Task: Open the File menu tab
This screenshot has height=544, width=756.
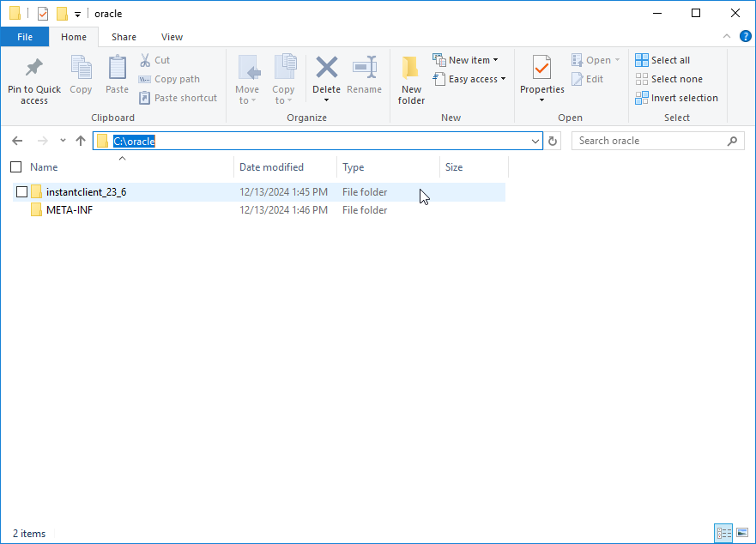Action: pos(25,37)
